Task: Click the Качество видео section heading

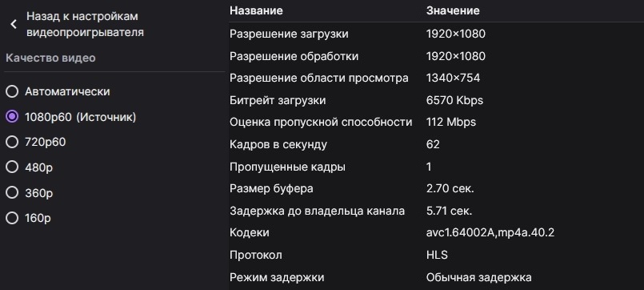Action: click(50, 58)
